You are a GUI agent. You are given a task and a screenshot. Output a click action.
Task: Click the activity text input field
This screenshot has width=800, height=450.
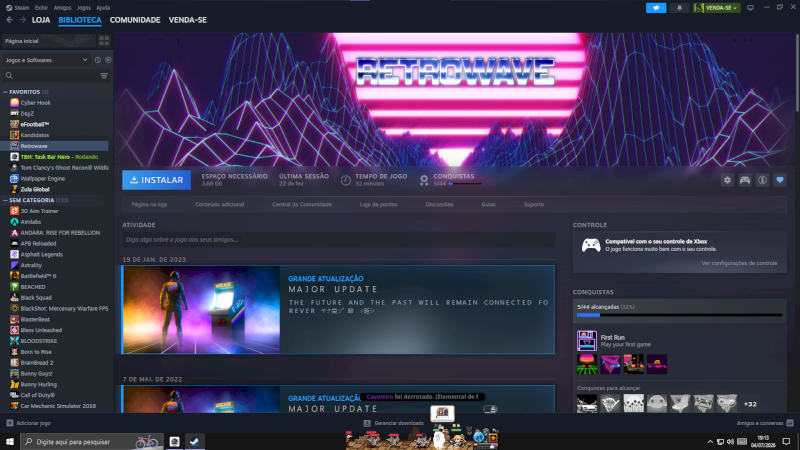click(338, 240)
